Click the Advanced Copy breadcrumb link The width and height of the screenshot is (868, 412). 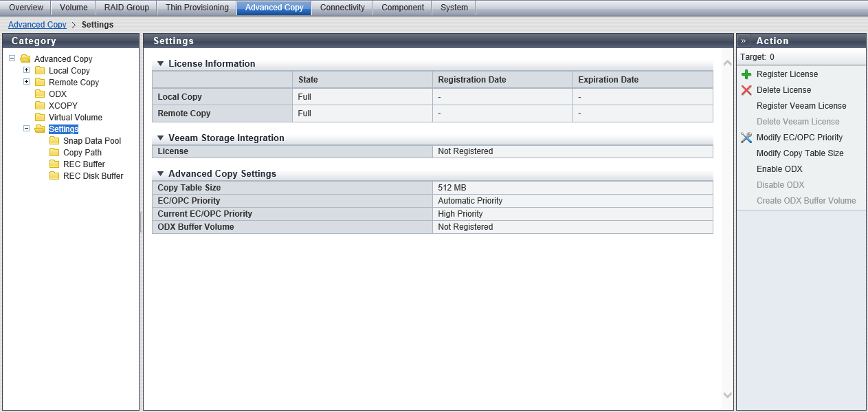(37, 25)
